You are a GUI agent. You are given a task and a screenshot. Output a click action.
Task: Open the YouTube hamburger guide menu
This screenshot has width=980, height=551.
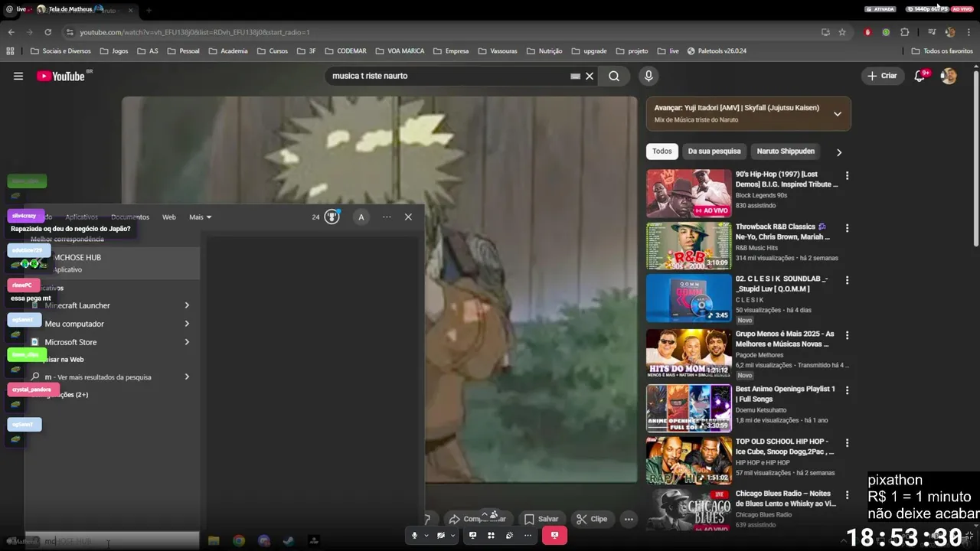click(x=18, y=76)
